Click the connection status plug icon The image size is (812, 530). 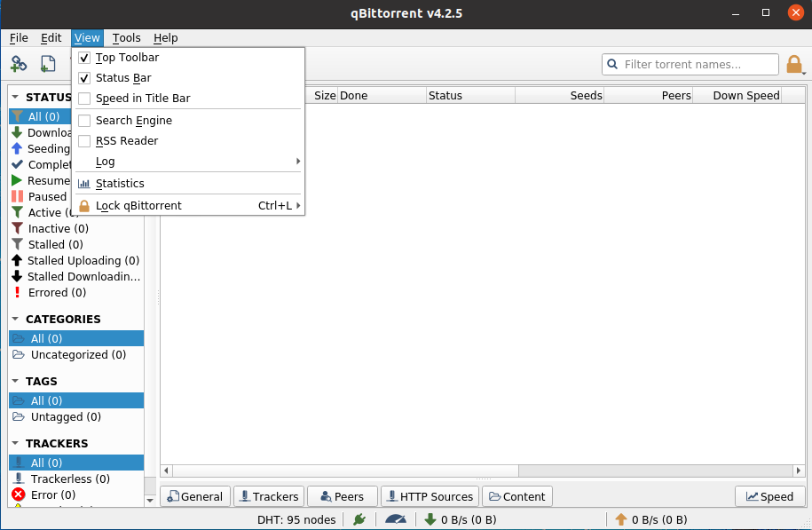point(359,519)
